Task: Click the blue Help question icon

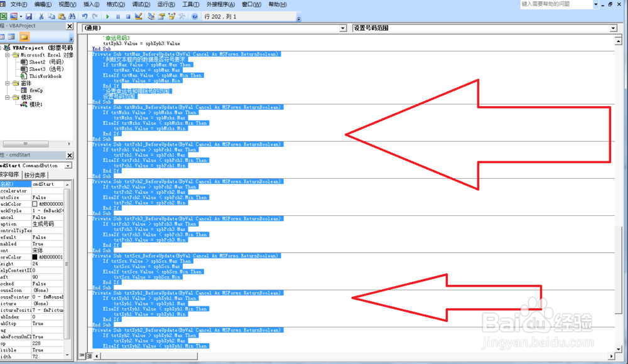Action: click(195, 16)
